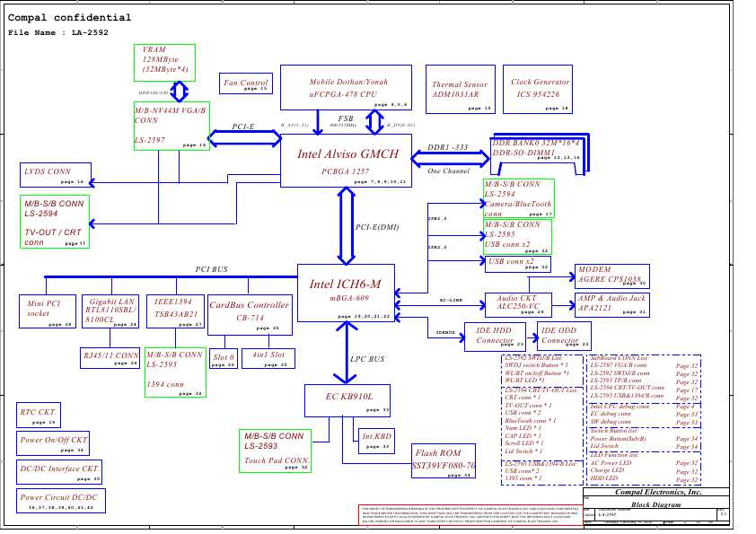The height and width of the screenshot is (534, 756).
Task: Select the Intel ICH6-M block
Action: click(x=347, y=293)
